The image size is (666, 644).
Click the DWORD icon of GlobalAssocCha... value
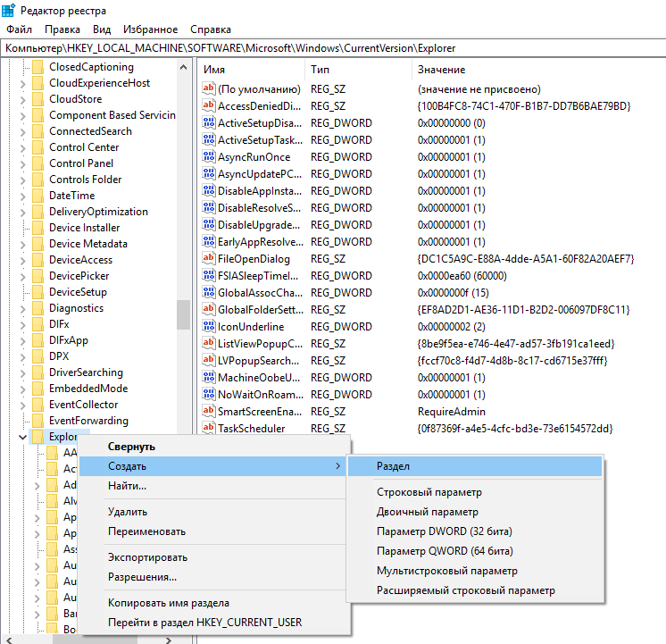pyautogui.click(x=208, y=292)
